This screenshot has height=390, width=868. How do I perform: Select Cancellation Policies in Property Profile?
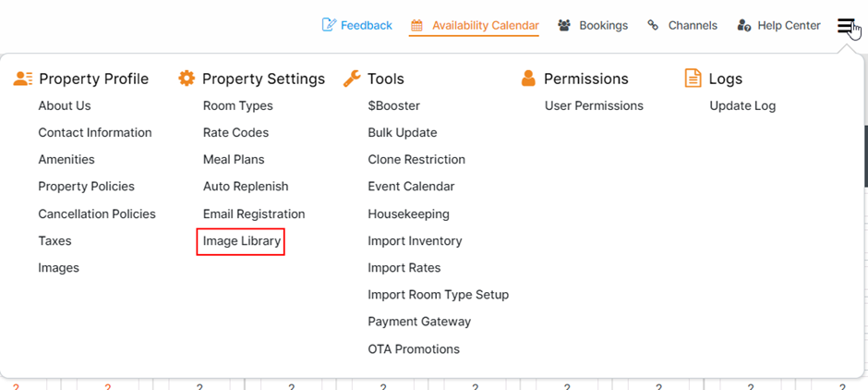[x=97, y=213]
